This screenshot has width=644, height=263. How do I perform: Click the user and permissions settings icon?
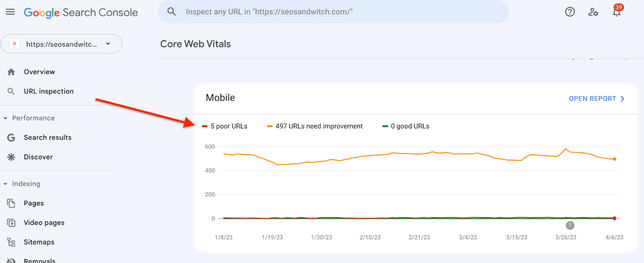tap(593, 12)
